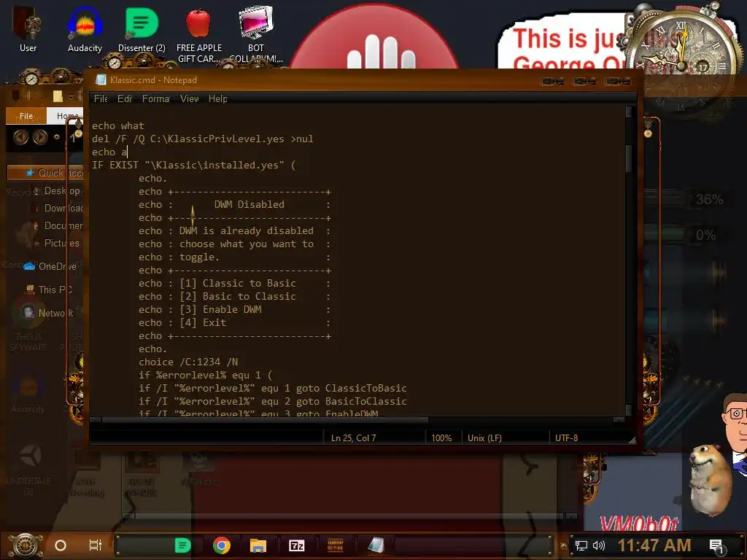
Task: Click the '100%' zoom status entry
Action: coord(441,438)
